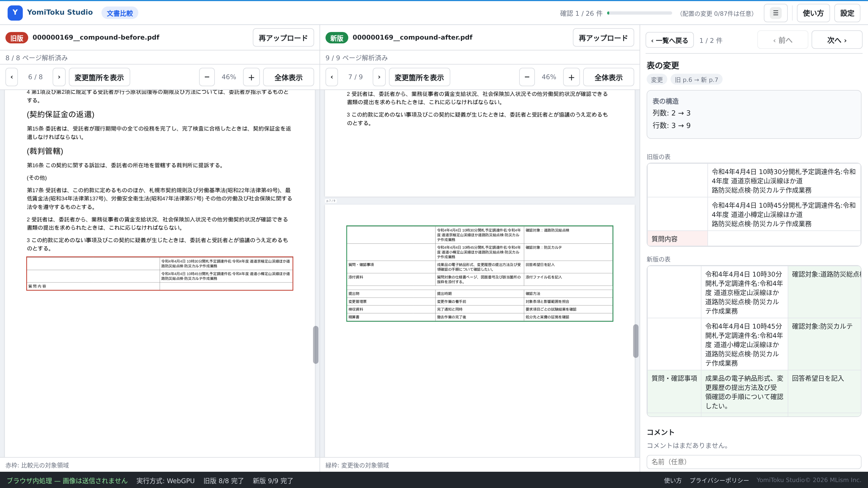The width and height of the screenshot is (868, 488).
Task: Show changed locations in new version pane
Action: [420, 77]
